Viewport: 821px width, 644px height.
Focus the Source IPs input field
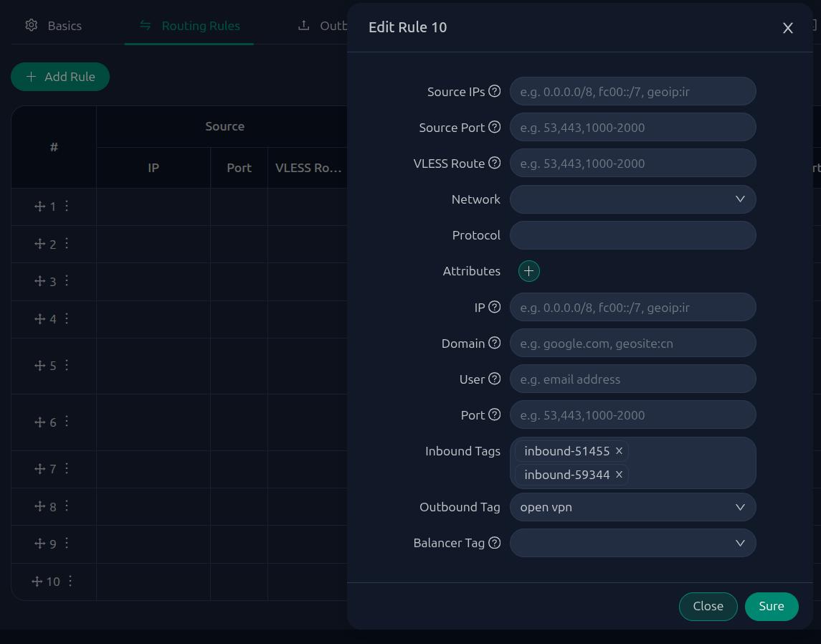pyautogui.click(x=632, y=91)
